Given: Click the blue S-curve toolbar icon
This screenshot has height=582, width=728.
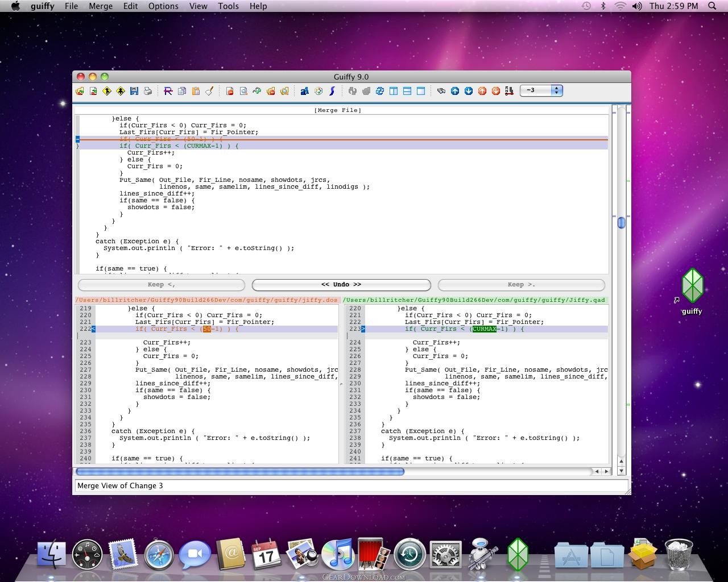Looking at the screenshot, I should 332,91.
